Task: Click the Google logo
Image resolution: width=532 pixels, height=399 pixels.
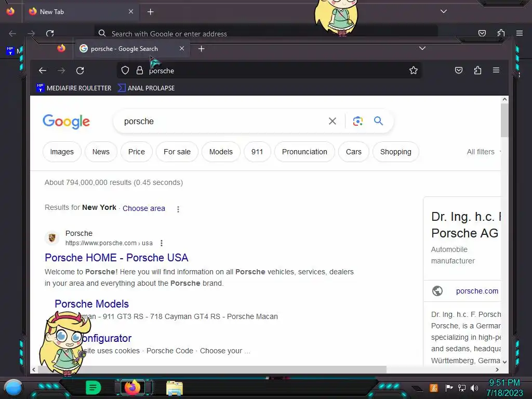Action: click(x=66, y=122)
